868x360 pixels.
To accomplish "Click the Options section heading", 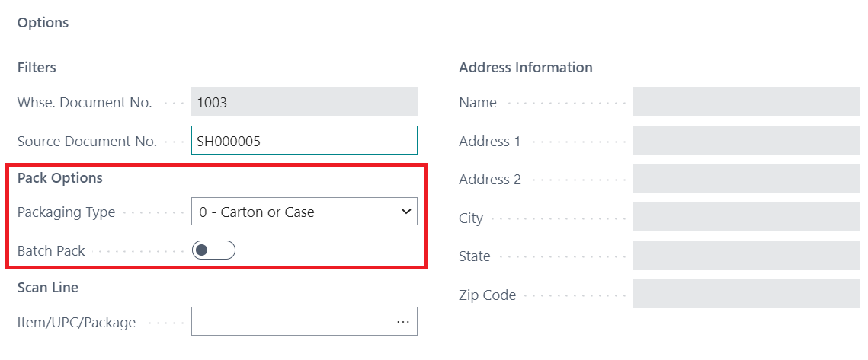I will [43, 23].
